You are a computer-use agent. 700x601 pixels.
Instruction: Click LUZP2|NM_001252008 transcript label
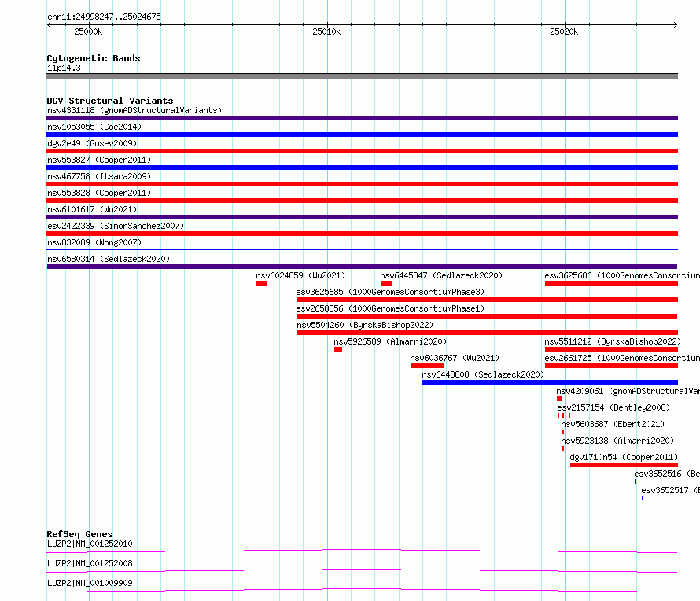(90, 563)
